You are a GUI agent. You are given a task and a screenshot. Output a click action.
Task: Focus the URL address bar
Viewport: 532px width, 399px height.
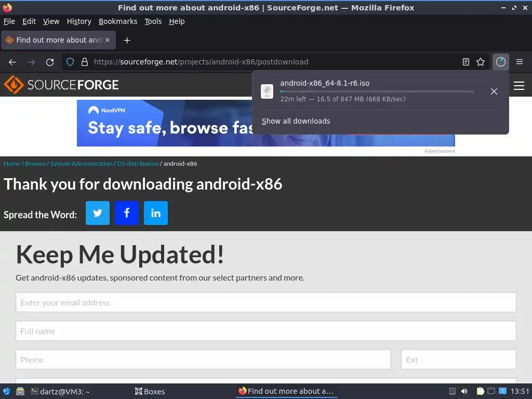(x=275, y=62)
